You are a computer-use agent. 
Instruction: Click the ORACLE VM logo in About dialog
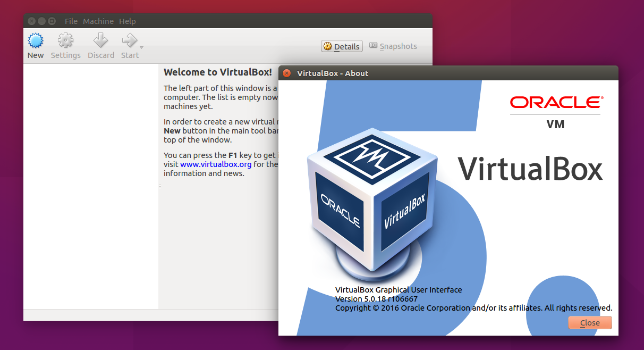556,112
